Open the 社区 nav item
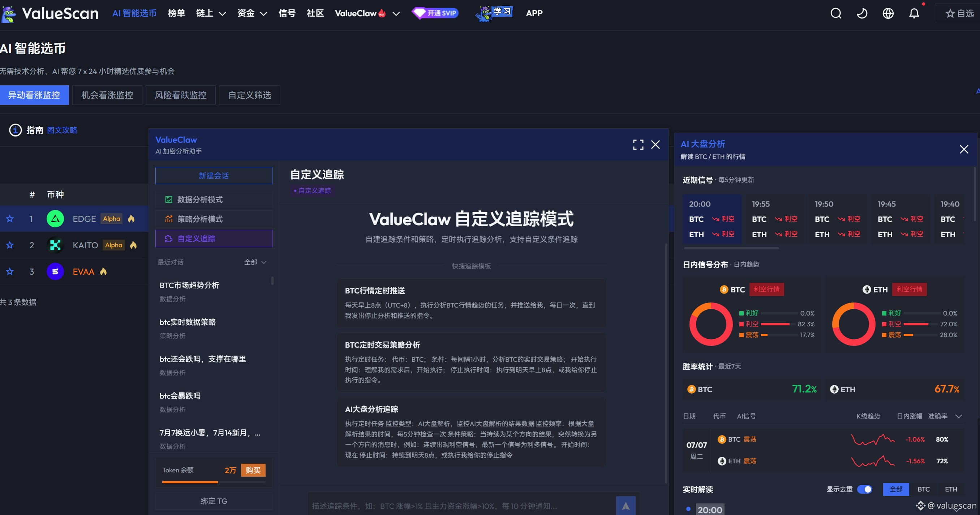The width and height of the screenshot is (980, 515). (x=315, y=13)
